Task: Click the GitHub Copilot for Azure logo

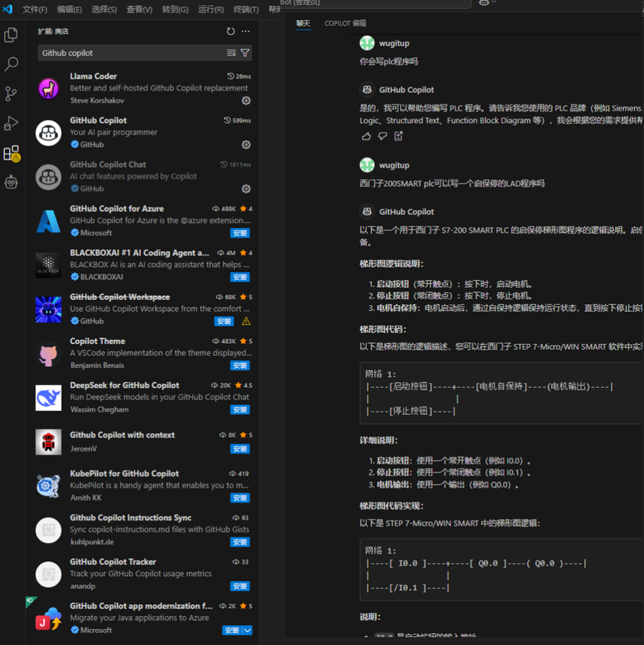Action: (48, 221)
